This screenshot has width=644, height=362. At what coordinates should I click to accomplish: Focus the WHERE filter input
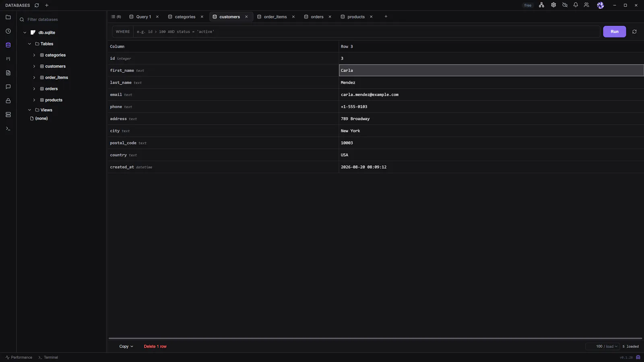pyautogui.click(x=367, y=31)
